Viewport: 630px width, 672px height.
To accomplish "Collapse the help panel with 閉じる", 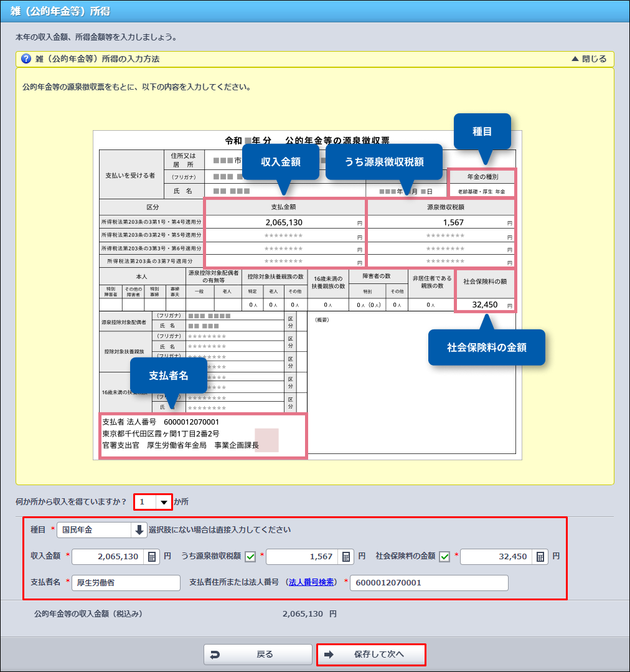I will [x=588, y=59].
